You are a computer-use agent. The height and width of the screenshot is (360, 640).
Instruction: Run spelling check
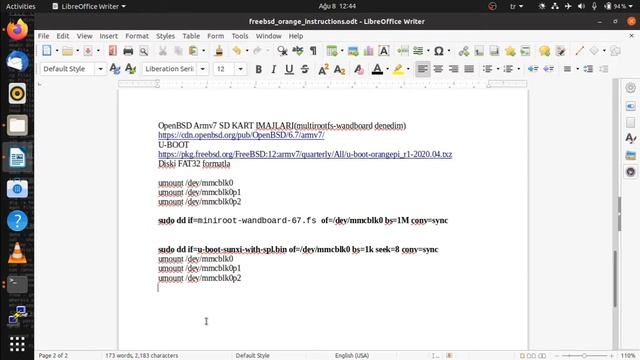pos(298,51)
